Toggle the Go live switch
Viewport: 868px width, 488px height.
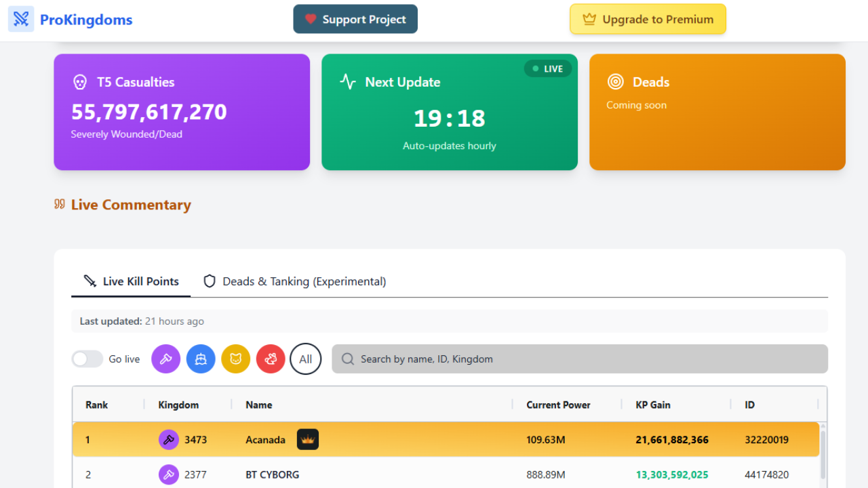(x=87, y=359)
